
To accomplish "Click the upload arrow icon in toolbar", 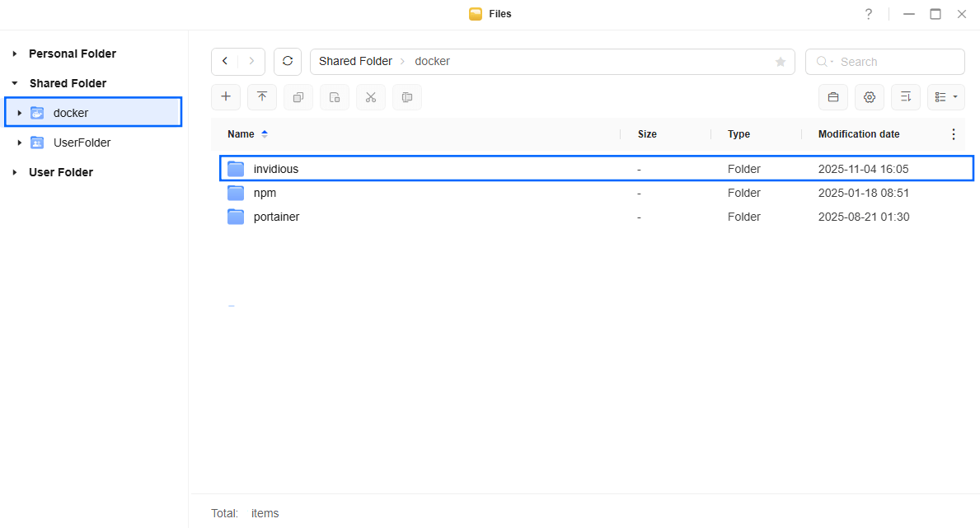I will [x=262, y=97].
